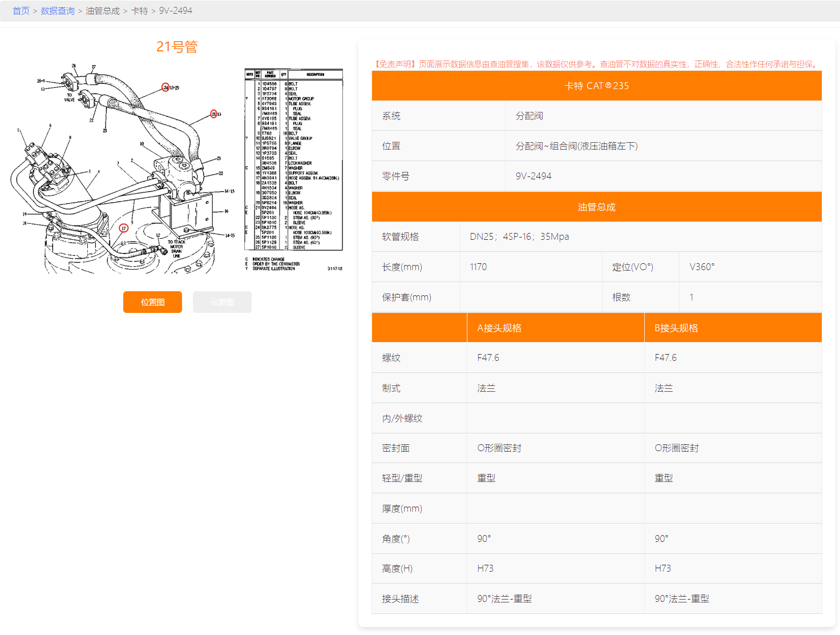
Task: Click the 油管总成 orange section header
Action: coord(596,207)
